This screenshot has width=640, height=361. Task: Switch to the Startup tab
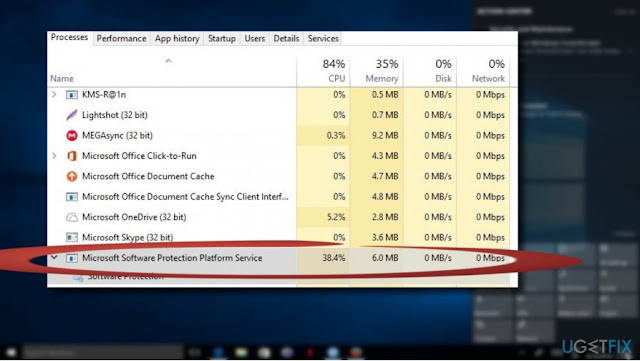[222, 39]
